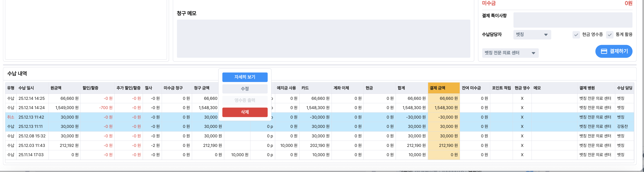The height and width of the screenshot is (172, 644).
Task: Focus the 결제 특이사항 input field
Action: 572,20
